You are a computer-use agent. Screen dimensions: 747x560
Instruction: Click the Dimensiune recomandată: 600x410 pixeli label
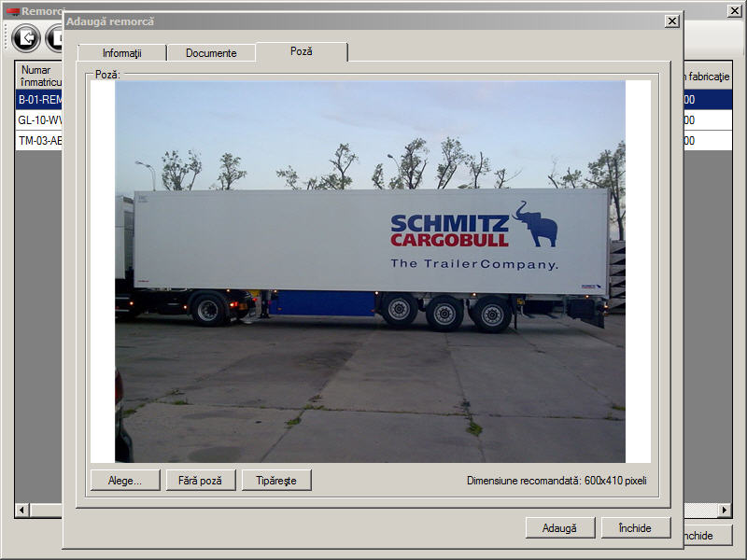click(557, 481)
